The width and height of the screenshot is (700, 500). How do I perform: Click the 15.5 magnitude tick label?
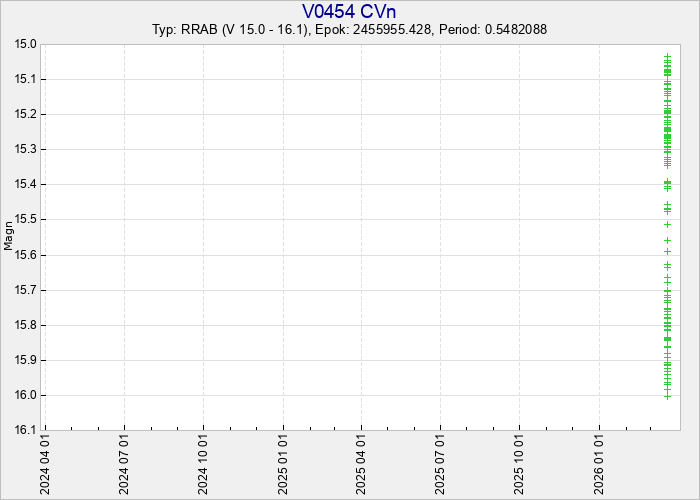pyautogui.click(x=25, y=219)
